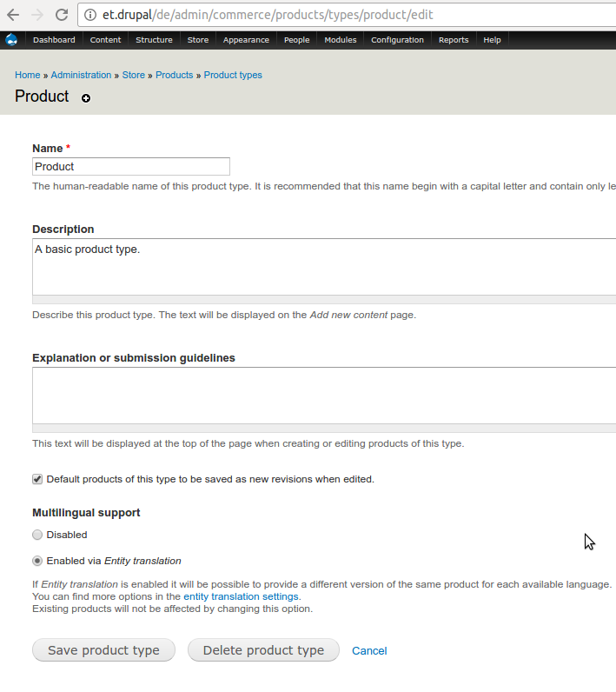Open the Structure admin menu
This screenshot has height=692, width=616.
[x=154, y=40]
